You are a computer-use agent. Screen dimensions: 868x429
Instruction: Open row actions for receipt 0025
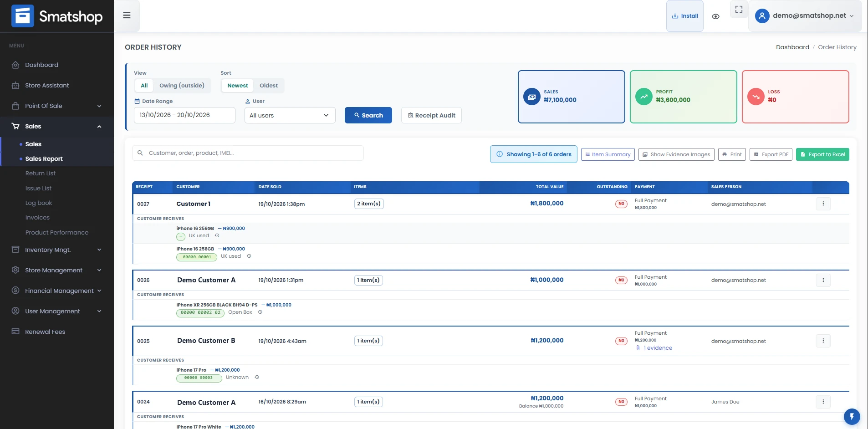coord(823,341)
